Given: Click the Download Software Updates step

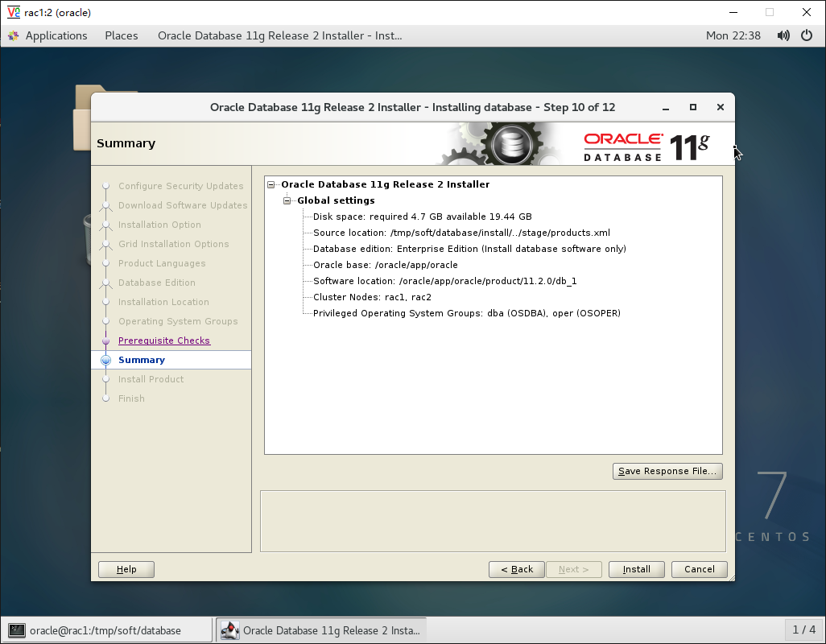Looking at the screenshot, I should pyautogui.click(x=183, y=205).
